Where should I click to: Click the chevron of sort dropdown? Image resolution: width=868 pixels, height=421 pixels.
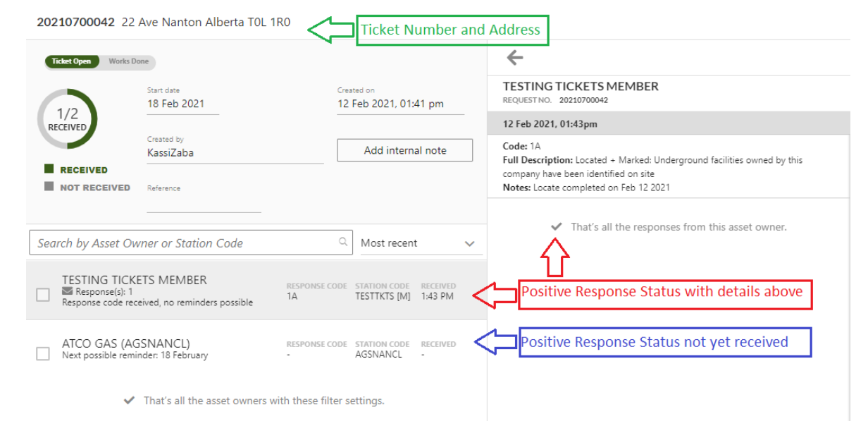pyautogui.click(x=470, y=244)
